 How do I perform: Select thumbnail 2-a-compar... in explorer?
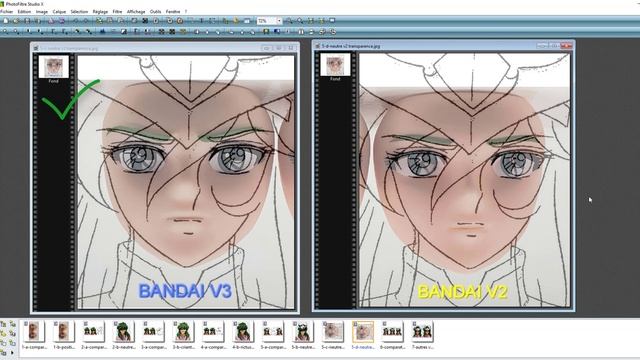93,335
